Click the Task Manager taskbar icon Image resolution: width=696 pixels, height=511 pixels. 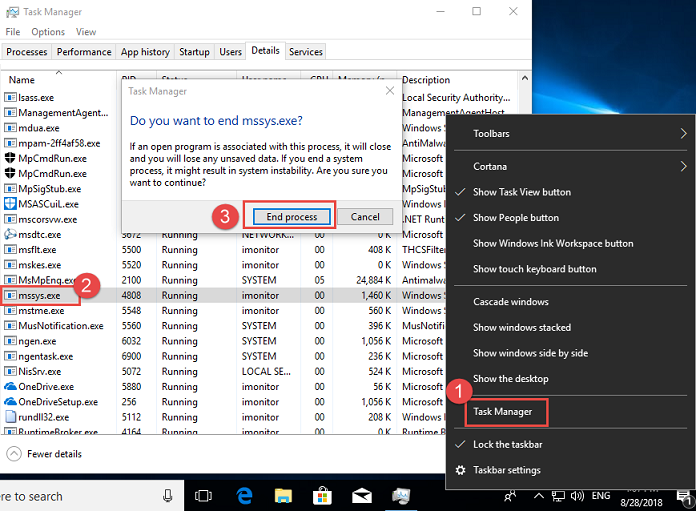point(401,496)
